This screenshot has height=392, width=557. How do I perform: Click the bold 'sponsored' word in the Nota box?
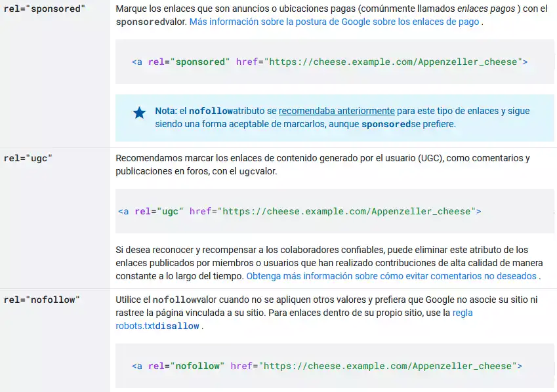coord(386,124)
